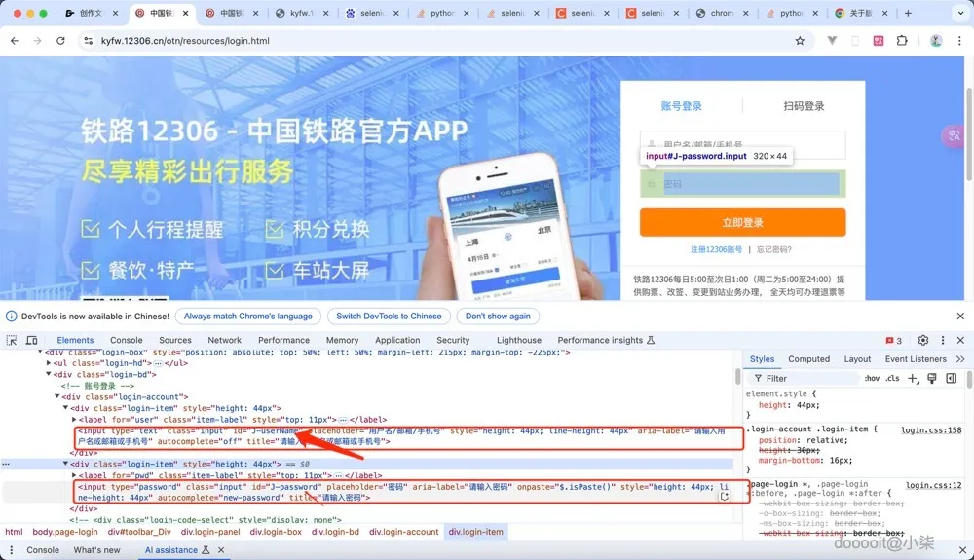The image size is (974, 560).
Task: Bookmark this page with the star icon
Action: pyautogui.click(x=800, y=41)
